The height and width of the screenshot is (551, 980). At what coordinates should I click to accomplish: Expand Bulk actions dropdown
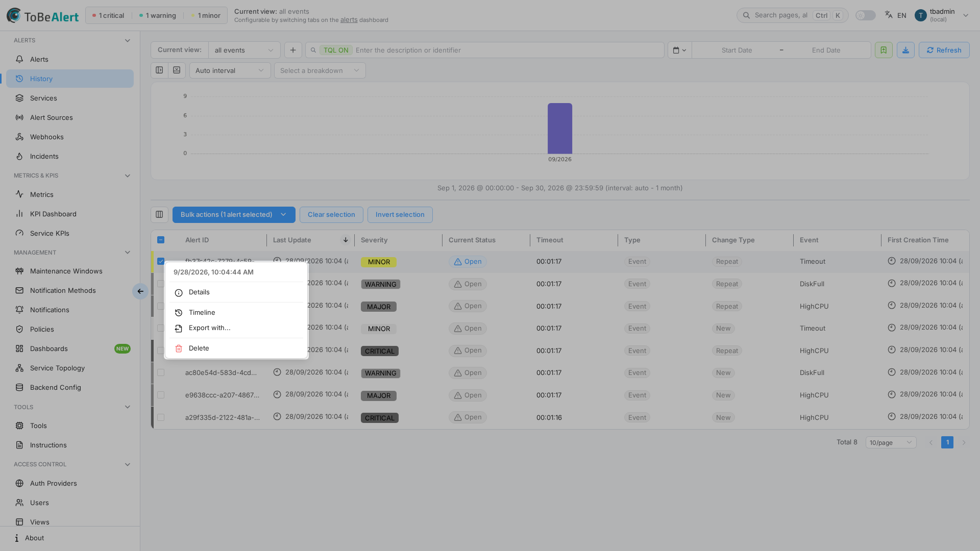234,215
